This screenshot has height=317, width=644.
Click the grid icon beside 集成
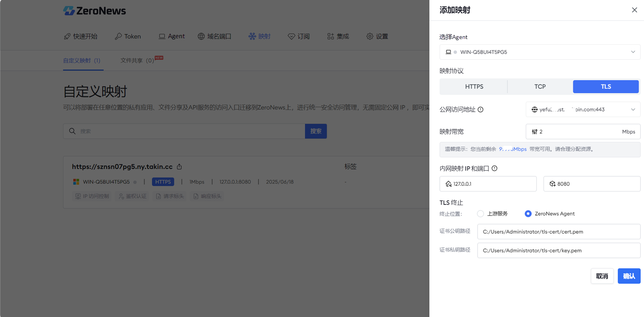[331, 36]
